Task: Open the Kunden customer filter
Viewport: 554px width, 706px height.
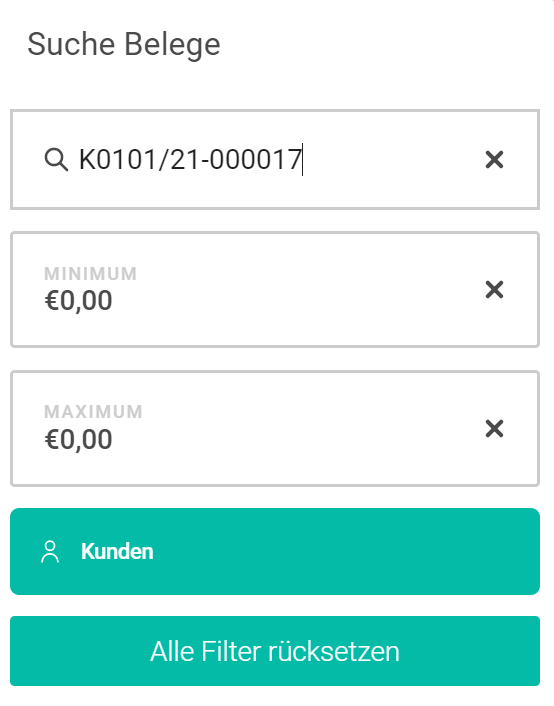Action: pos(275,552)
